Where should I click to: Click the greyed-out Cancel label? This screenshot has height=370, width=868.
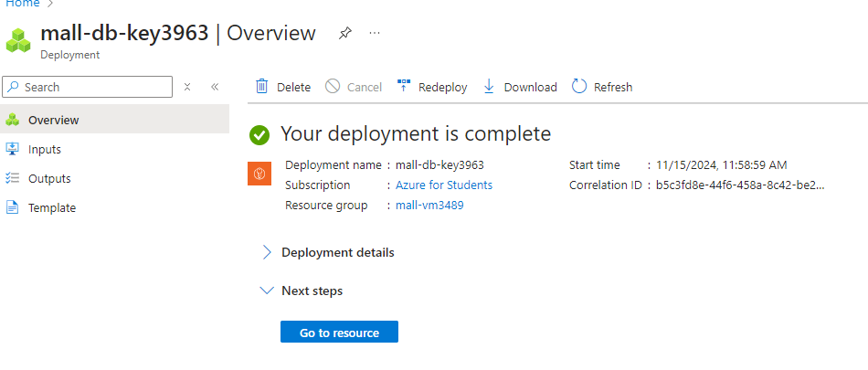[x=365, y=87]
